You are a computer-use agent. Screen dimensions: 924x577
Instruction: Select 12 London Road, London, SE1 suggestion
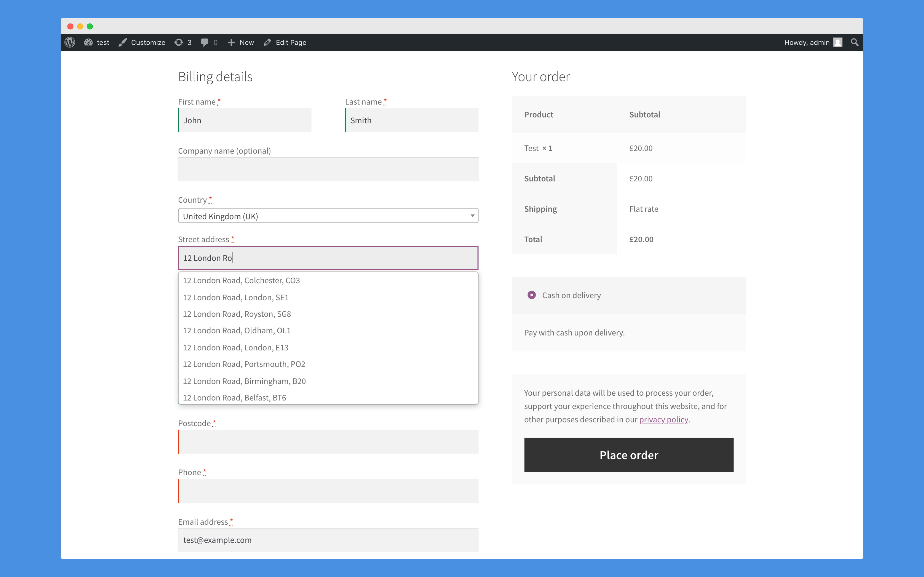236,297
